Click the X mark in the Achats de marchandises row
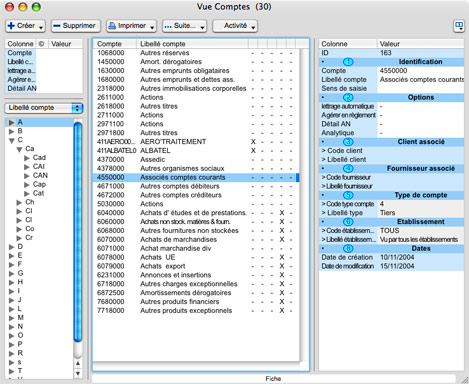Viewport: 469px width, 384px height. [282, 240]
